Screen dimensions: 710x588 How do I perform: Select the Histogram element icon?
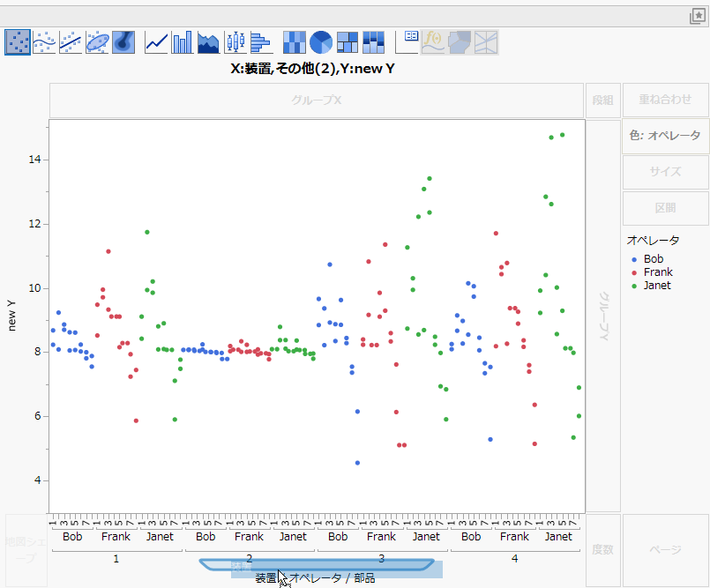pyautogui.click(x=261, y=42)
